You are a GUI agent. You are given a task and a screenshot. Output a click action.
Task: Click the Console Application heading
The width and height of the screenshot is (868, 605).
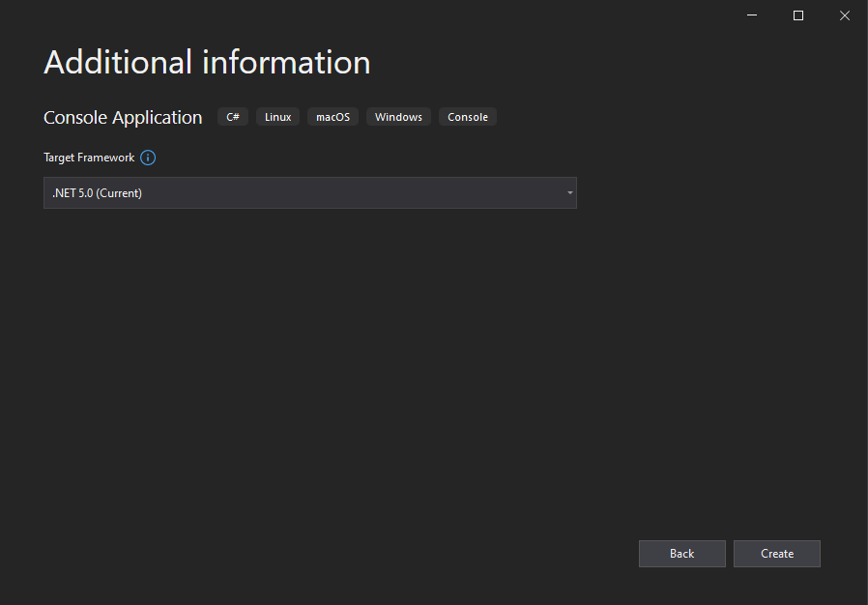click(123, 117)
